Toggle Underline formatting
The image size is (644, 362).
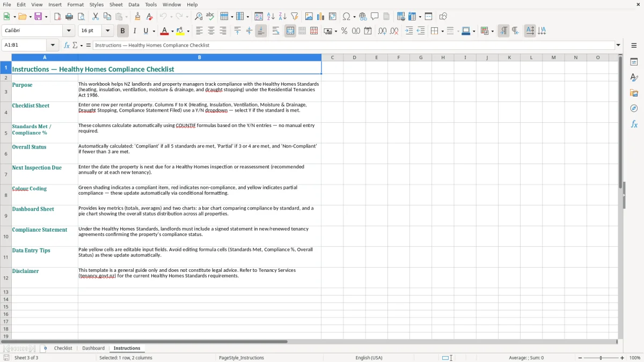[x=146, y=31]
